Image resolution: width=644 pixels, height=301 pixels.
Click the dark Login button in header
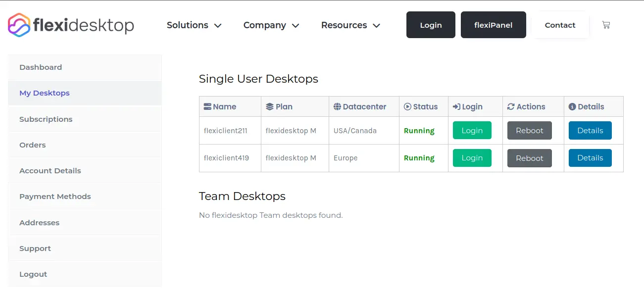click(431, 25)
